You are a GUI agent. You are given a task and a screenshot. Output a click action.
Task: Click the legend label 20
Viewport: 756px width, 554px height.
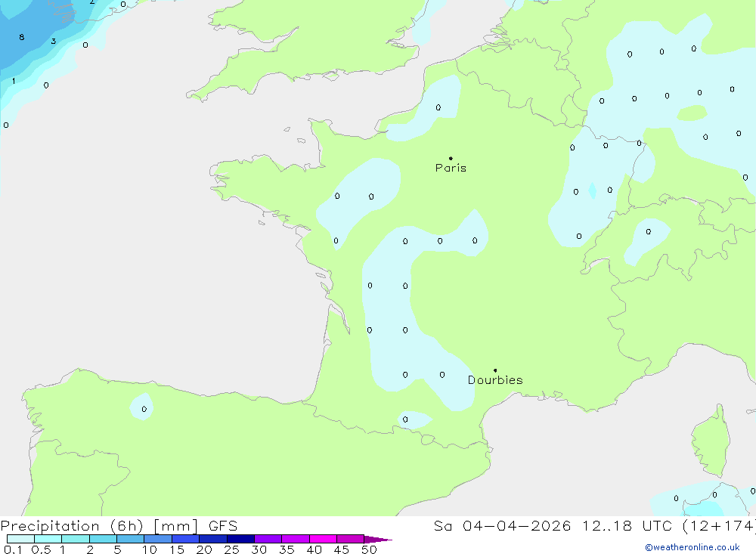tap(204, 549)
